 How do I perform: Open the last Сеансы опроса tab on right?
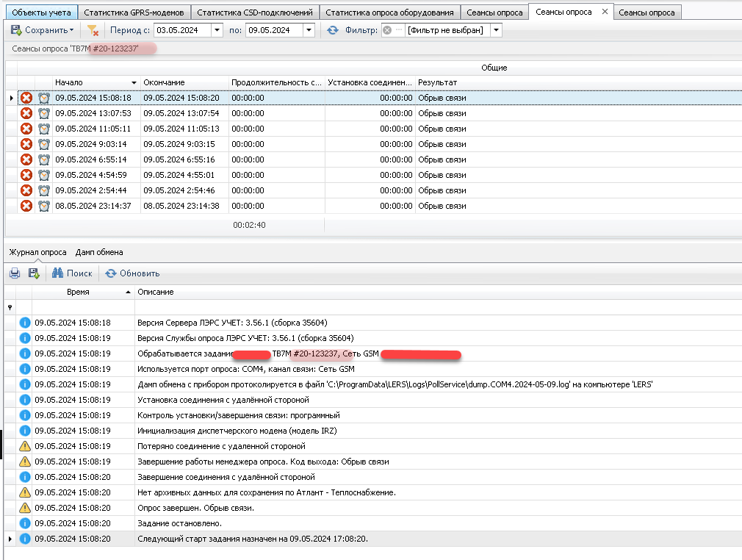[x=646, y=12]
